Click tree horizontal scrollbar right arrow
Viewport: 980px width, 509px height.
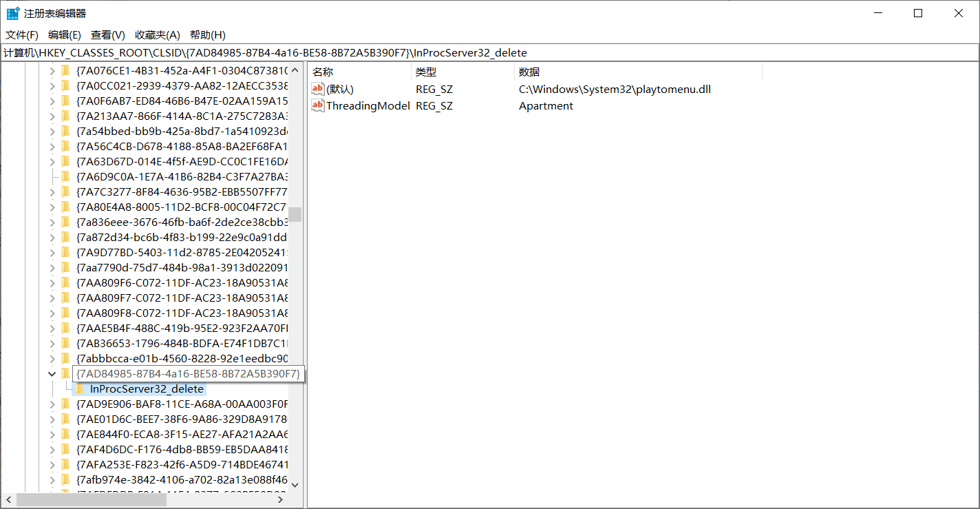(x=281, y=500)
